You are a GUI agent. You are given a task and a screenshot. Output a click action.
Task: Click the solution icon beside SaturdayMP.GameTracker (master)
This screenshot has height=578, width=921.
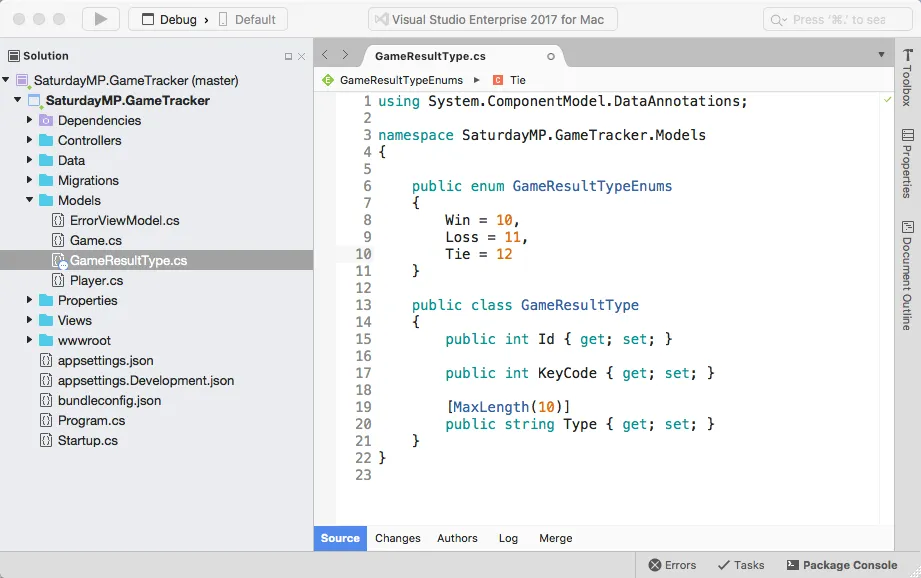(x=22, y=80)
